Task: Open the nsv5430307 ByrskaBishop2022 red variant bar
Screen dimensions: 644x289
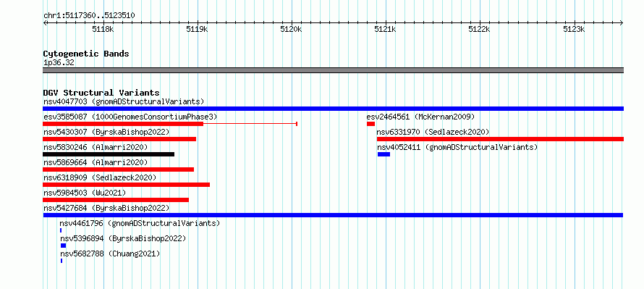Action: [119, 139]
